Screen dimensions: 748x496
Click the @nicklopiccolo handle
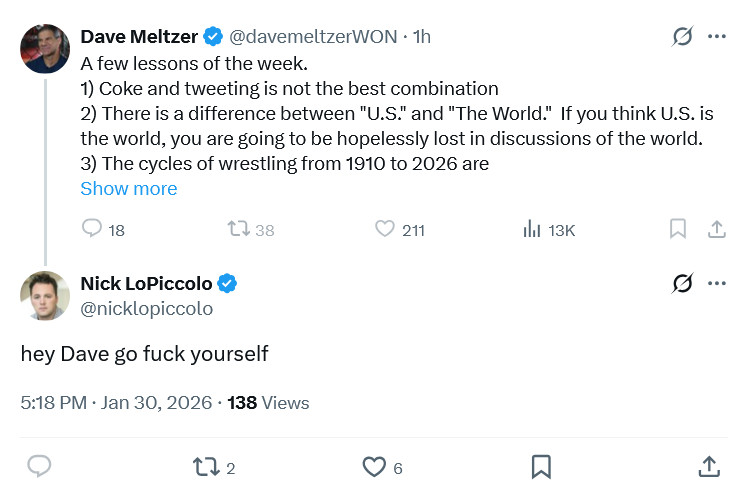click(x=146, y=309)
